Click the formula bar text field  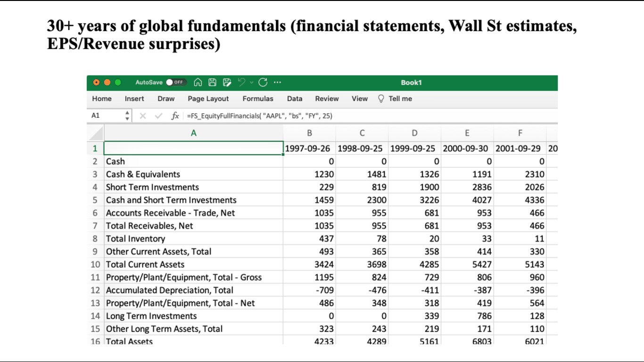[368, 115]
